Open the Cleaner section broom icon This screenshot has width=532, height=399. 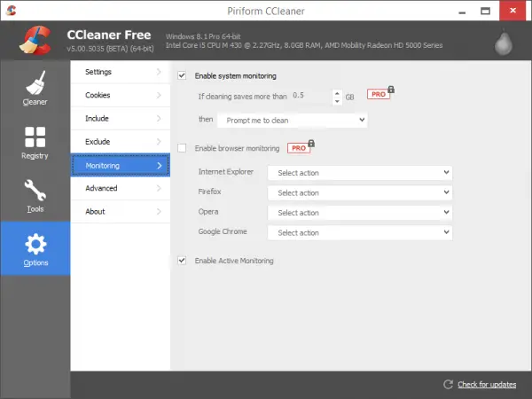35,82
